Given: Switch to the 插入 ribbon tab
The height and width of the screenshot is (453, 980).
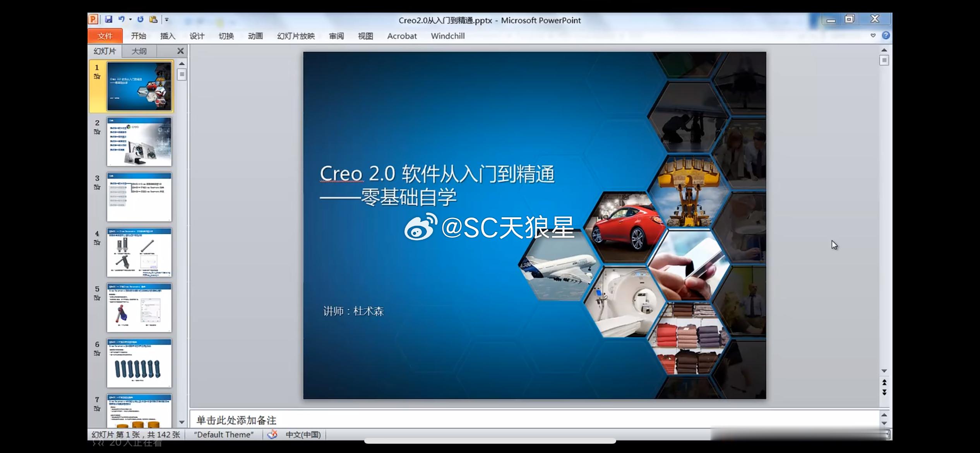Looking at the screenshot, I should 168,36.
